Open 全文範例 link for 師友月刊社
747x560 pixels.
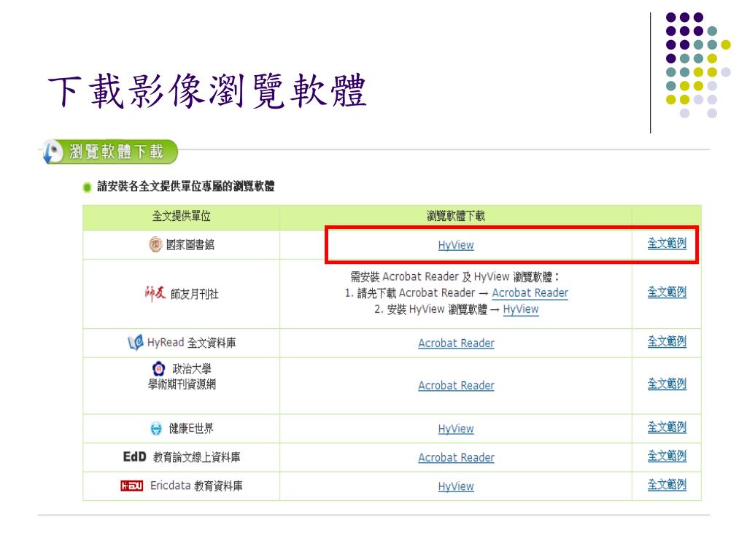(667, 292)
